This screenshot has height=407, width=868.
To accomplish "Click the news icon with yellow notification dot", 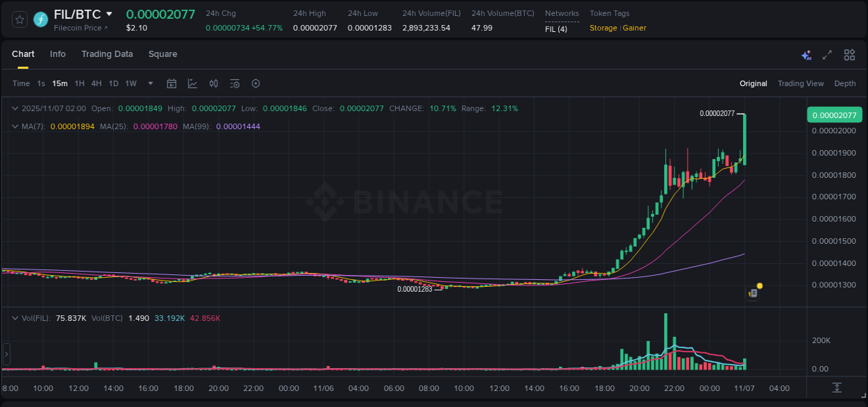I will coord(753,292).
